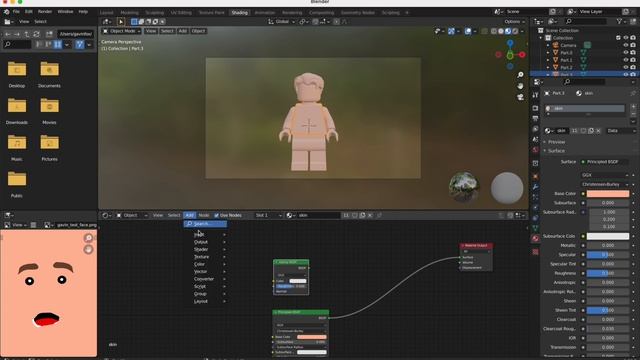640x360 pixels.
Task: Click the fake user shield in node header
Action: (x=354, y=215)
